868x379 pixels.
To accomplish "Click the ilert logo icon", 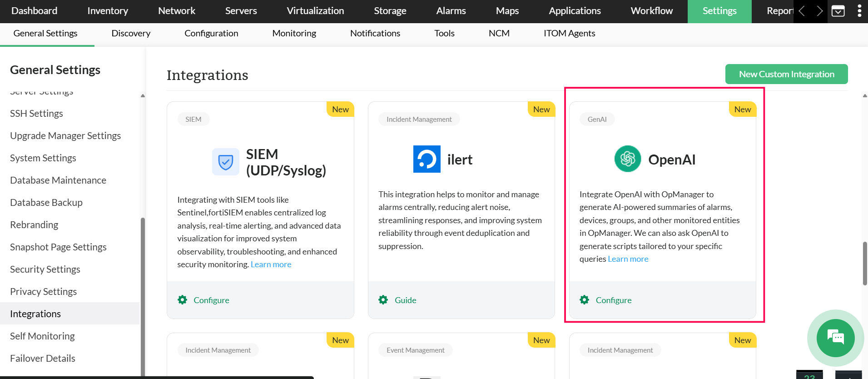I will pyautogui.click(x=427, y=159).
